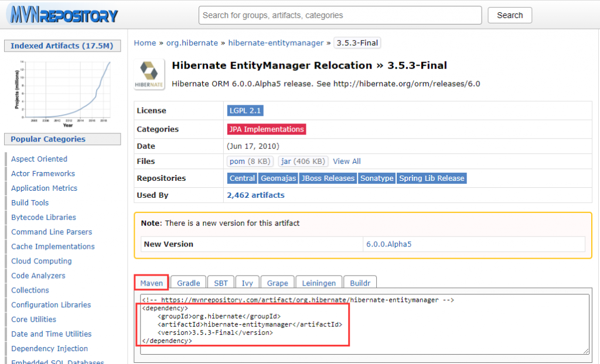Open the Popular Categories heading
This screenshot has height=364, width=600.
[62, 139]
